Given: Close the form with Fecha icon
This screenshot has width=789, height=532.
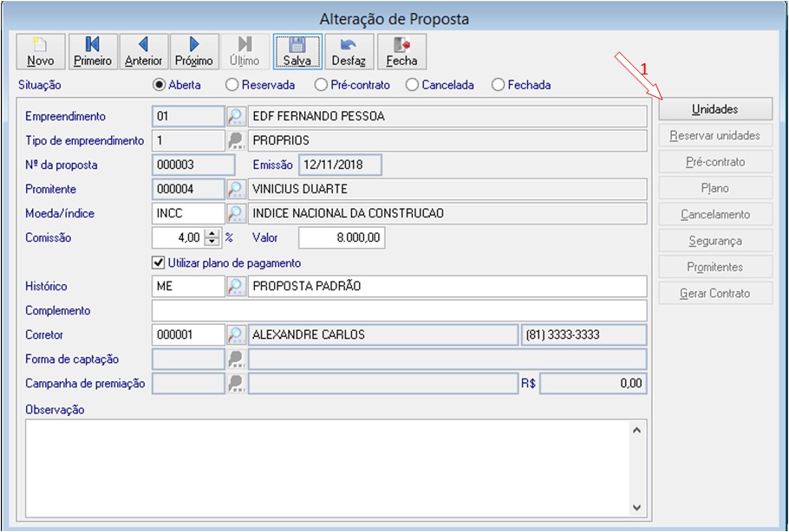Looking at the screenshot, I should point(401,52).
